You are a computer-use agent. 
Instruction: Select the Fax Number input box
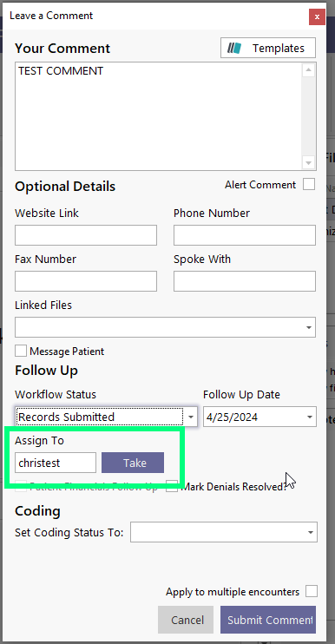86,281
